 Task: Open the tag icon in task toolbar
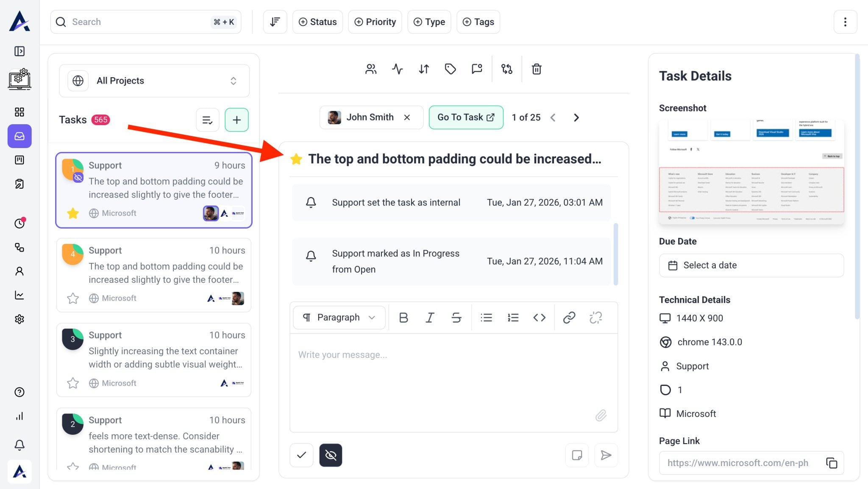pos(450,69)
